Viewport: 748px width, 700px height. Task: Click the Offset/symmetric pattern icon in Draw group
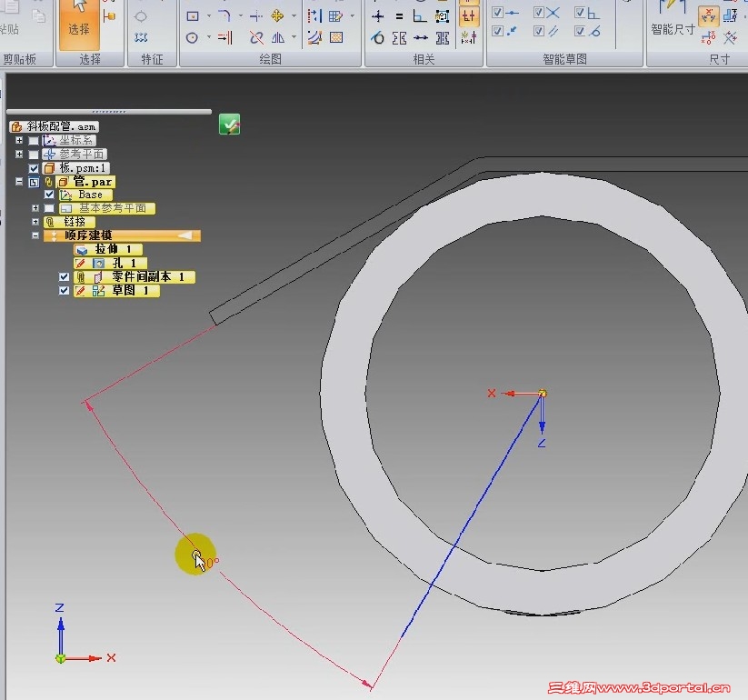[x=314, y=16]
